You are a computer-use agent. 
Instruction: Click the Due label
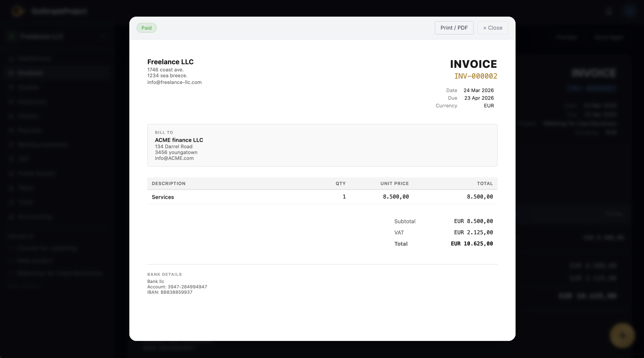[x=452, y=98]
